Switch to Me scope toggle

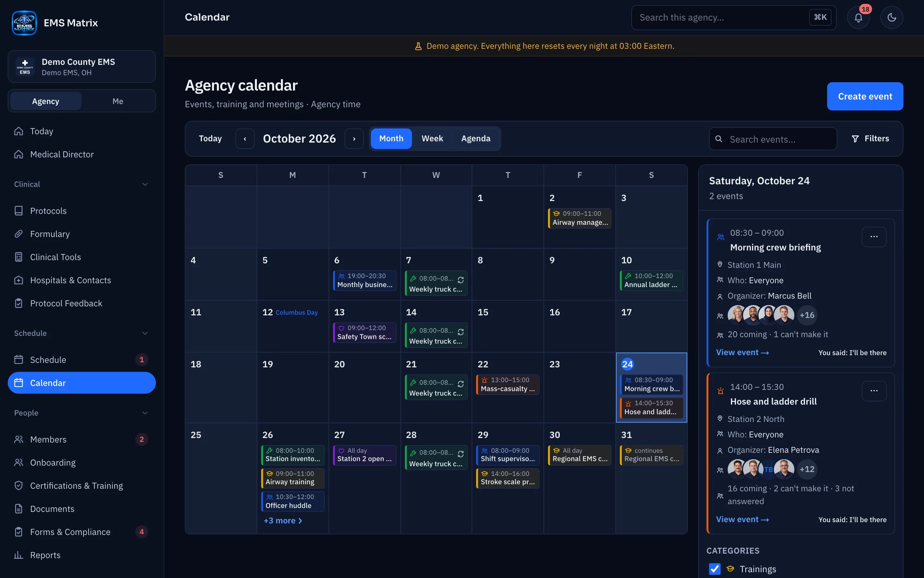(x=118, y=101)
